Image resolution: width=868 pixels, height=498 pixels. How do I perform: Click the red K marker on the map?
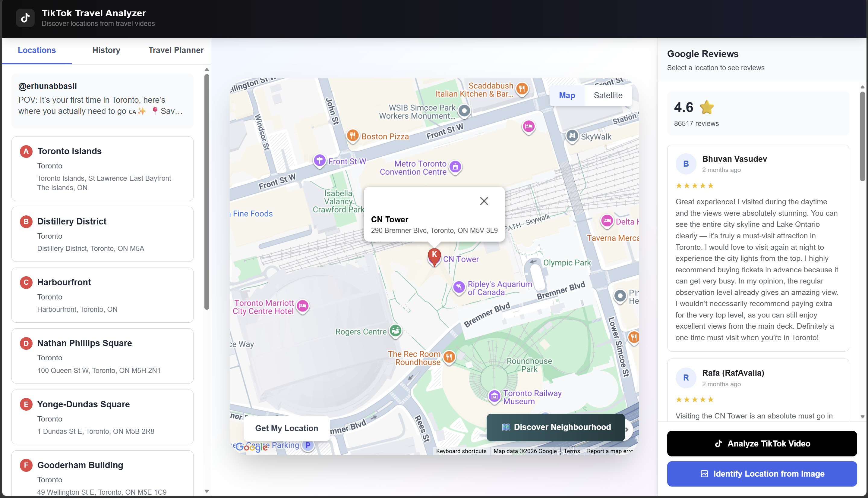point(434,256)
